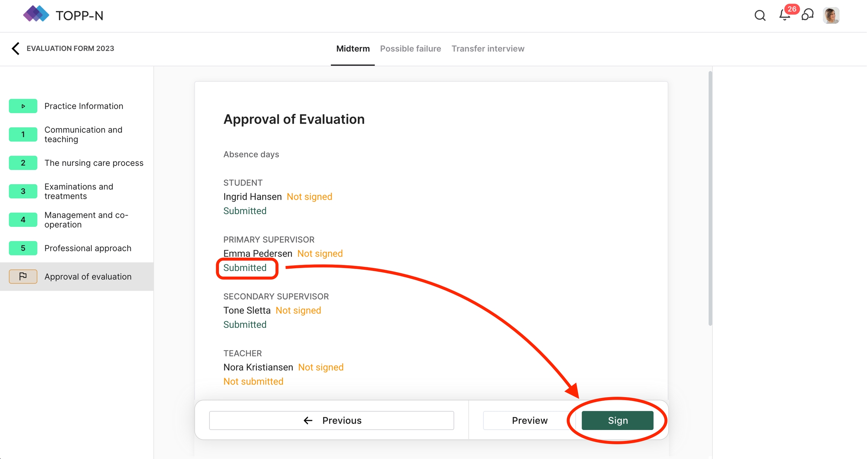
Task: Click the TOPP-N diamond logo
Action: pyautogui.click(x=36, y=14)
